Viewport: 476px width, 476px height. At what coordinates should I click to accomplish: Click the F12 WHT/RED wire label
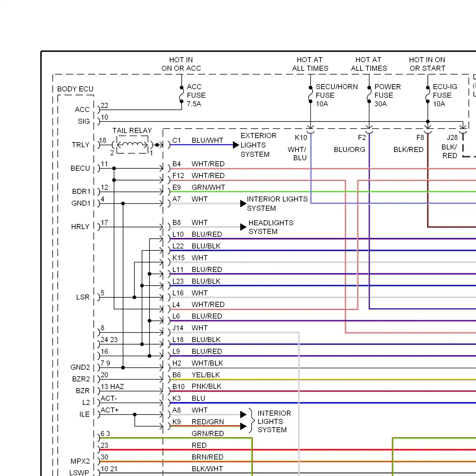tap(198, 176)
